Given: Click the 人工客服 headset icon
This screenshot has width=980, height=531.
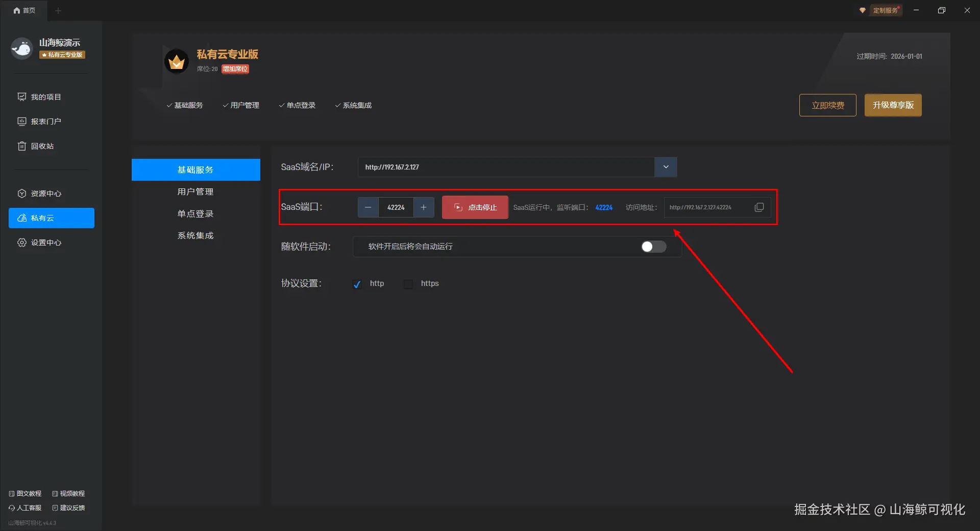Looking at the screenshot, I should pos(12,508).
